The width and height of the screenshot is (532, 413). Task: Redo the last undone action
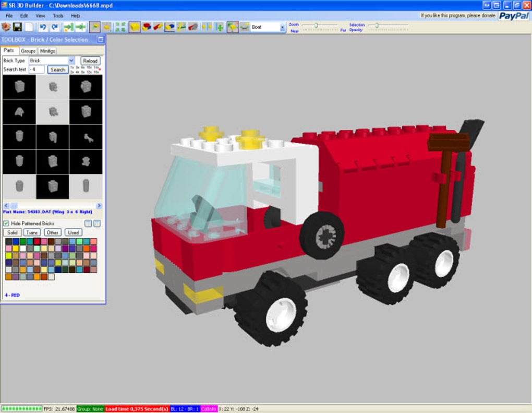click(54, 27)
